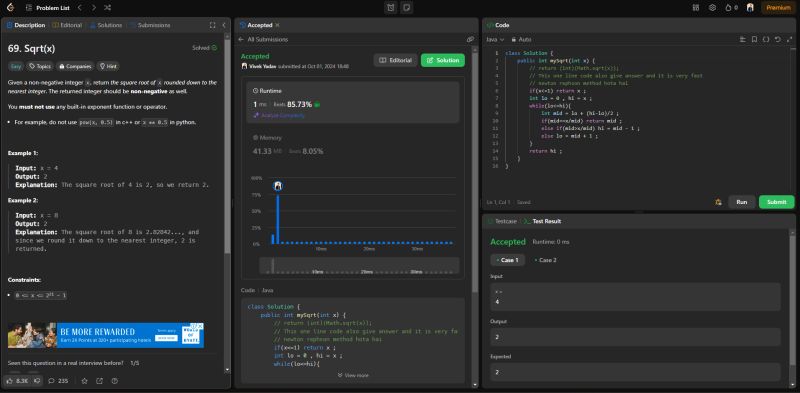
Task: Expand the Companies tag
Action: (x=75, y=66)
